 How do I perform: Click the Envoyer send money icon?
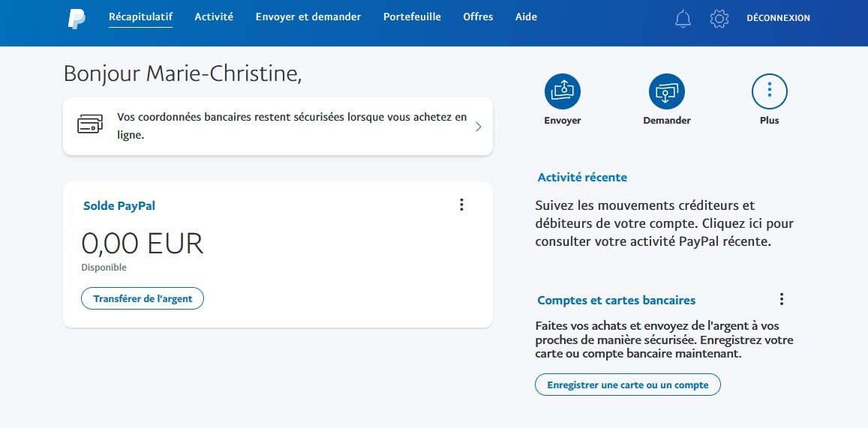click(563, 91)
